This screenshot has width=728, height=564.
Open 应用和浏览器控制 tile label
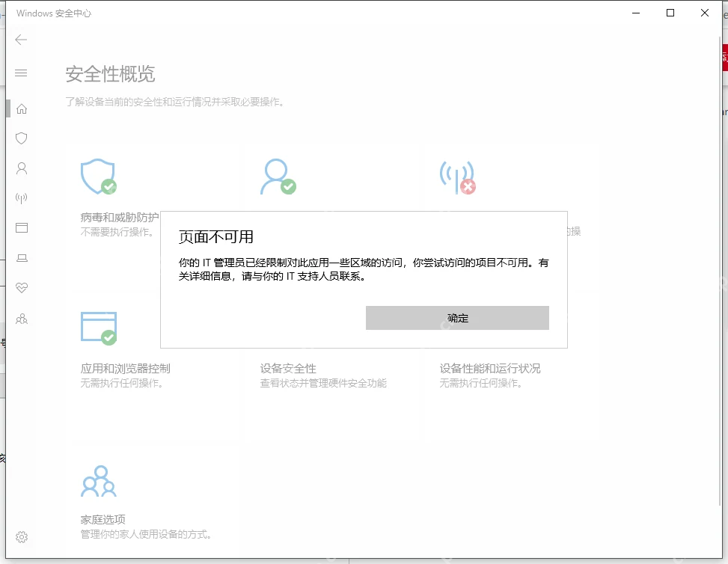click(126, 369)
